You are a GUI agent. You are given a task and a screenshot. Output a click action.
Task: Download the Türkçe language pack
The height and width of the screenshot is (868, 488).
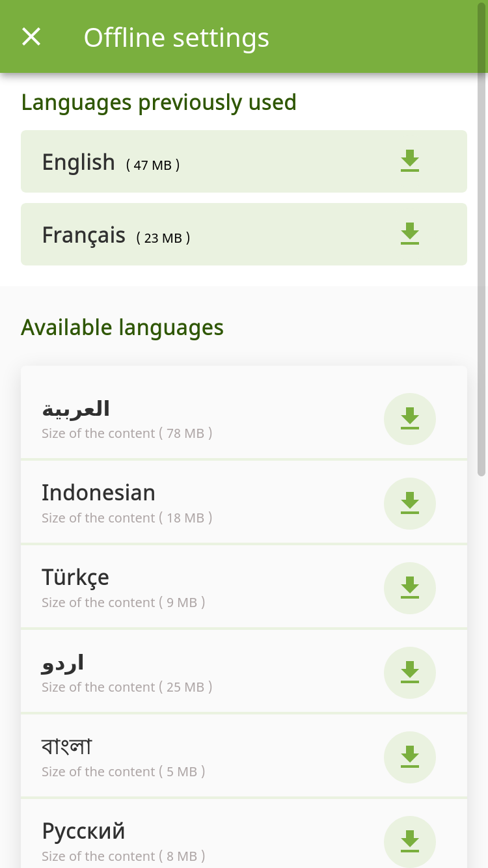coord(410,588)
